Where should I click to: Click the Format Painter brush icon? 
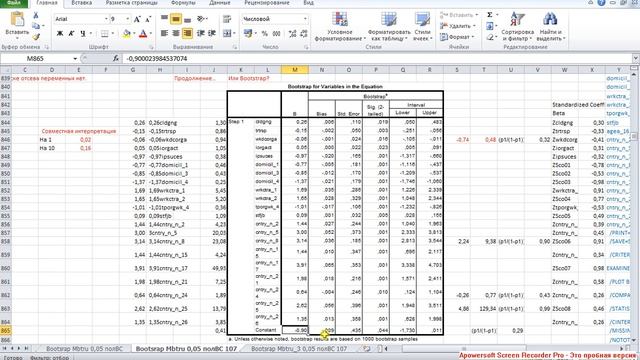tap(36, 37)
